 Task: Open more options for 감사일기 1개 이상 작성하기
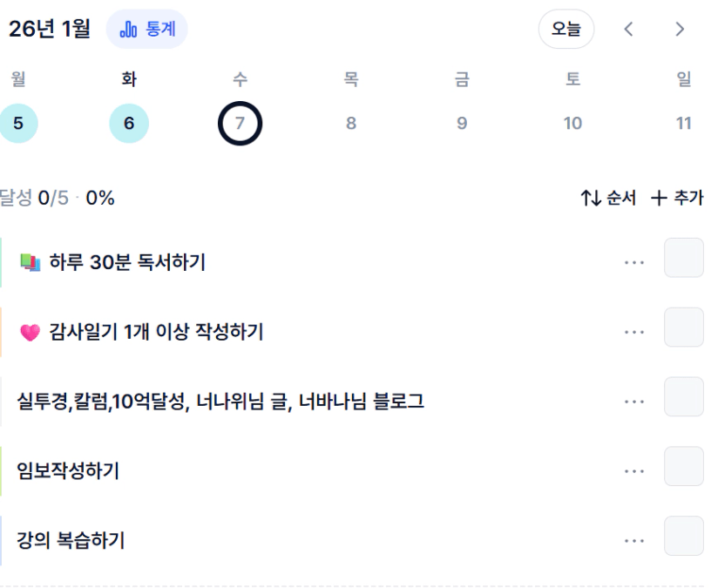coord(634,332)
